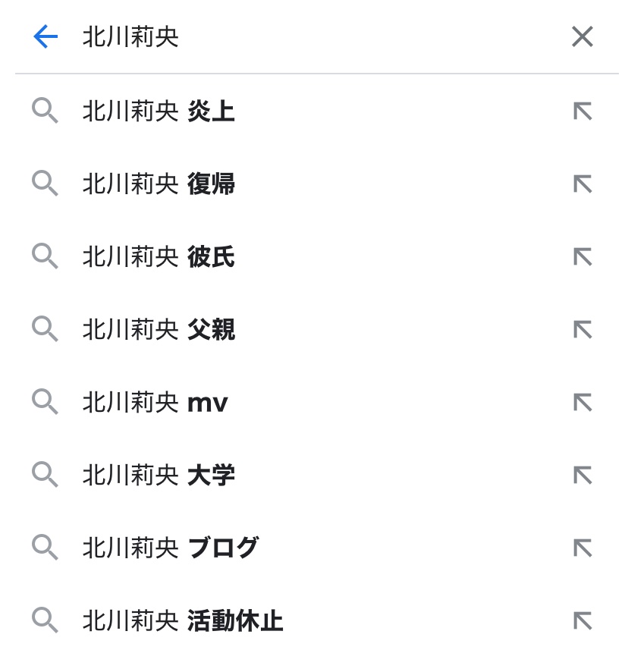Tap the fill arrow for 父親 suggestion
This screenshot has height=672, width=628.
click(582, 330)
